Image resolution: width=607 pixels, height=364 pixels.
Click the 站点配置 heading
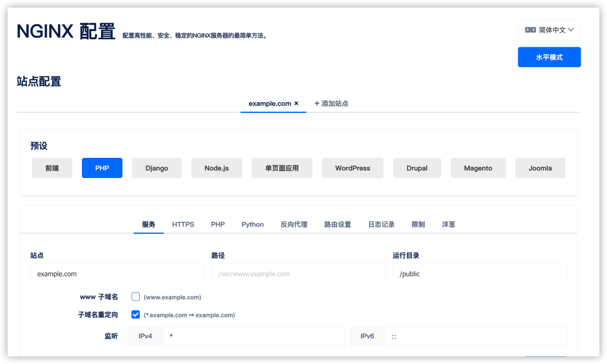pos(39,81)
